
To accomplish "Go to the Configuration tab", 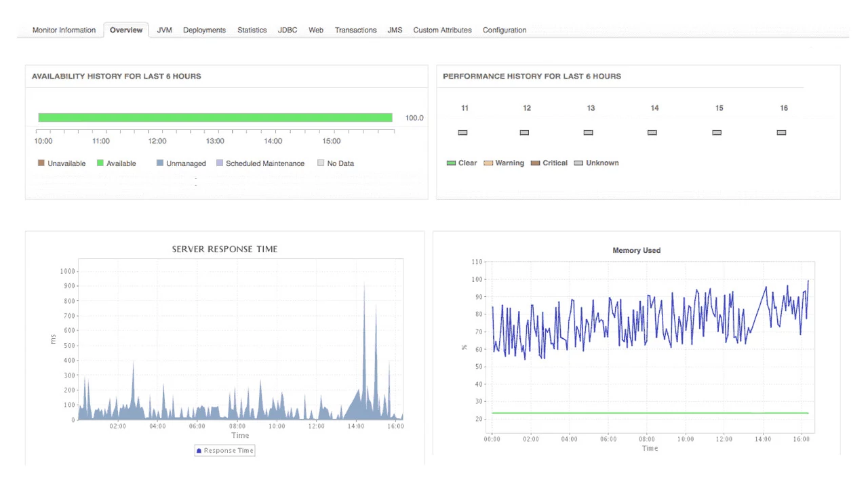I will (x=505, y=30).
